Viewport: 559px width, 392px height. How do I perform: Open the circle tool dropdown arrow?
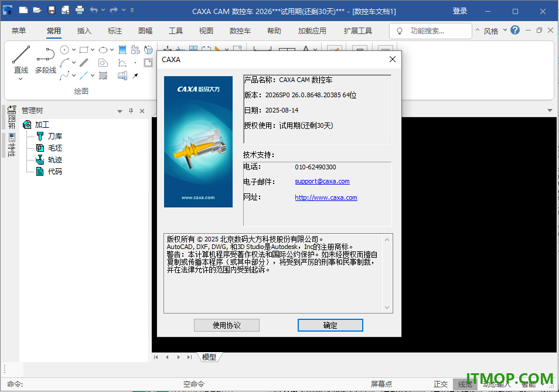(x=74, y=50)
